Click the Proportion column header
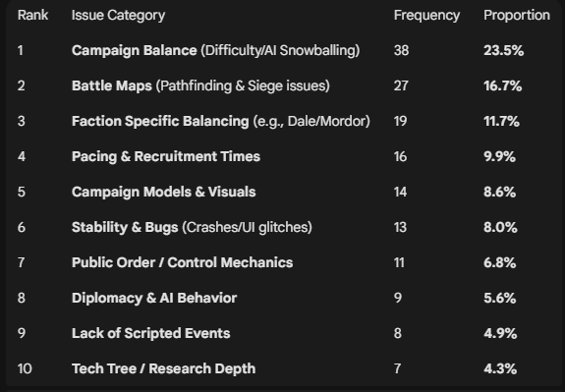 point(517,16)
